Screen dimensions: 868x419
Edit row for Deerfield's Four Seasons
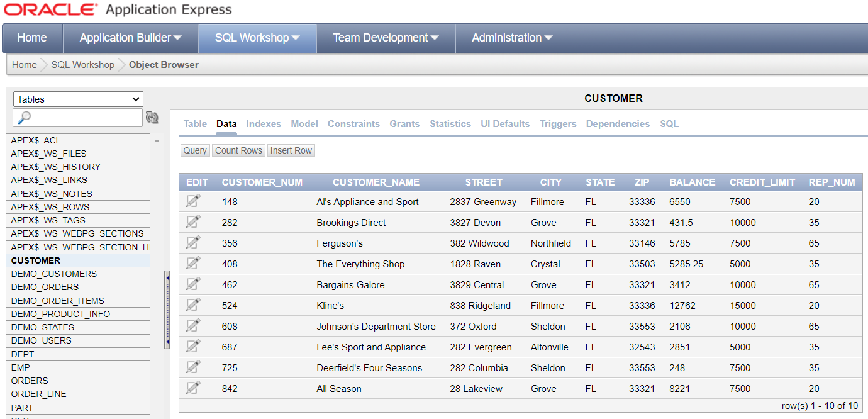click(x=193, y=367)
